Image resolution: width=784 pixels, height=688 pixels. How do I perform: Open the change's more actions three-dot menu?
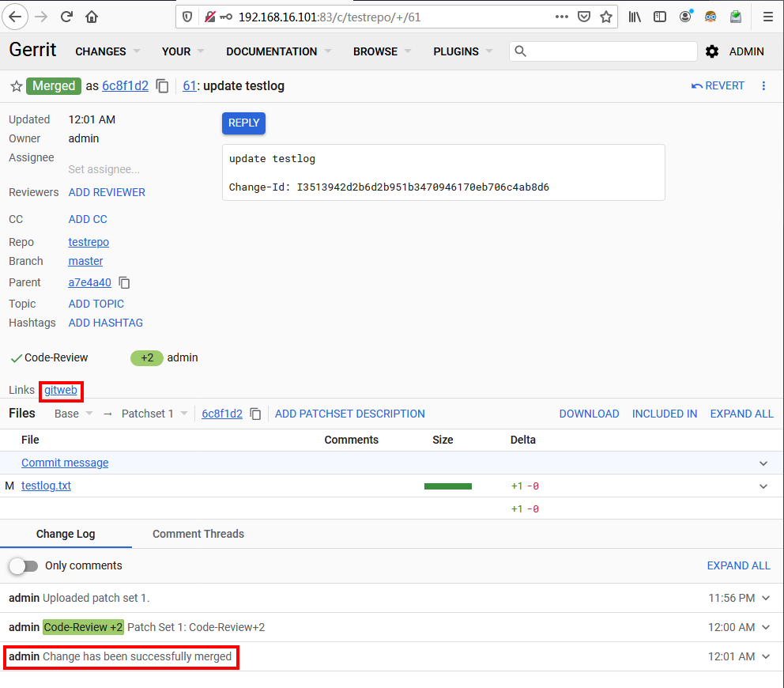(x=763, y=85)
